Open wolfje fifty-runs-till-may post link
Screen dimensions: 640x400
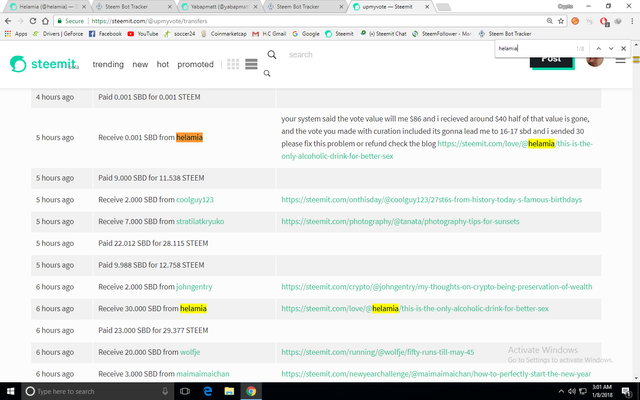point(378,352)
